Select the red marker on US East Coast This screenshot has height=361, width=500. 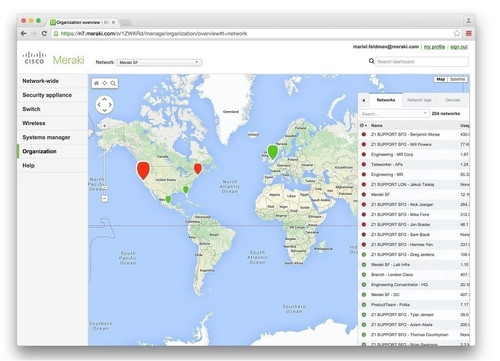(198, 169)
